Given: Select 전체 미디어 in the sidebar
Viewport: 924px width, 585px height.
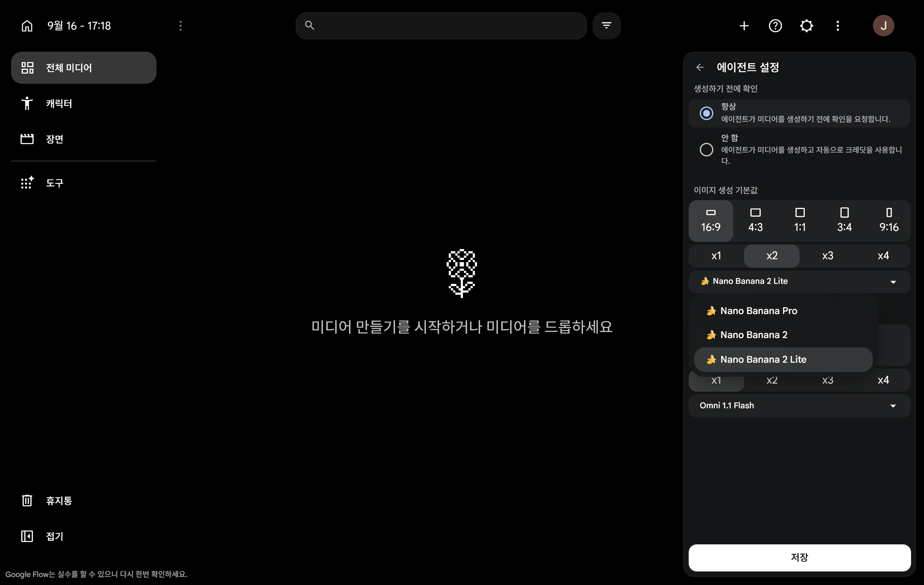Looking at the screenshot, I should coord(84,68).
